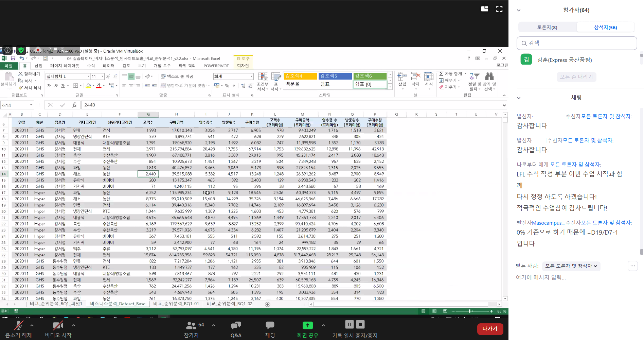Image resolution: width=644 pixels, height=340 pixels.
Task: Enter full screen view of shared screen
Action: click(x=499, y=9)
